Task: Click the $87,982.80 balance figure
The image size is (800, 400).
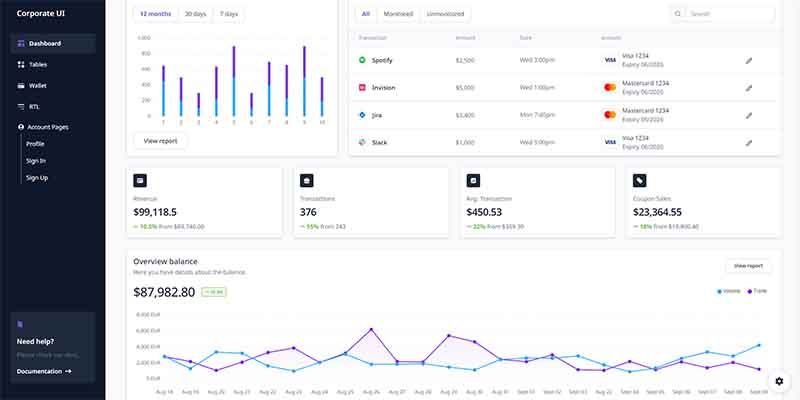Action: pos(164,292)
